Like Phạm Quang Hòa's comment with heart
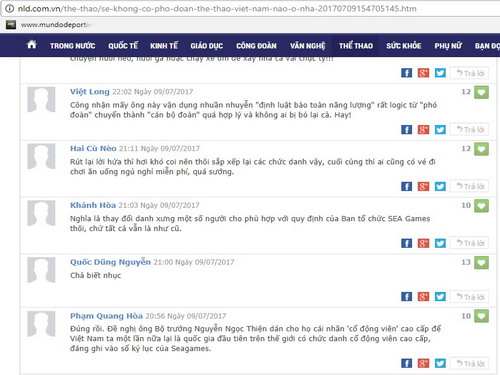Image resolution: width=500 pixels, height=375 pixels. (x=481, y=316)
